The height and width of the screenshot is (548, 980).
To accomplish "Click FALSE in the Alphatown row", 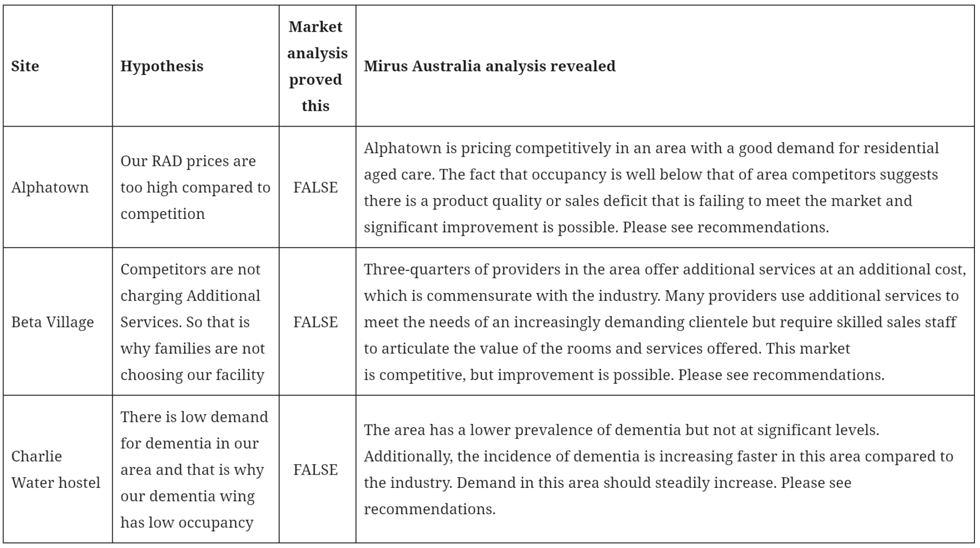I will (x=315, y=187).
